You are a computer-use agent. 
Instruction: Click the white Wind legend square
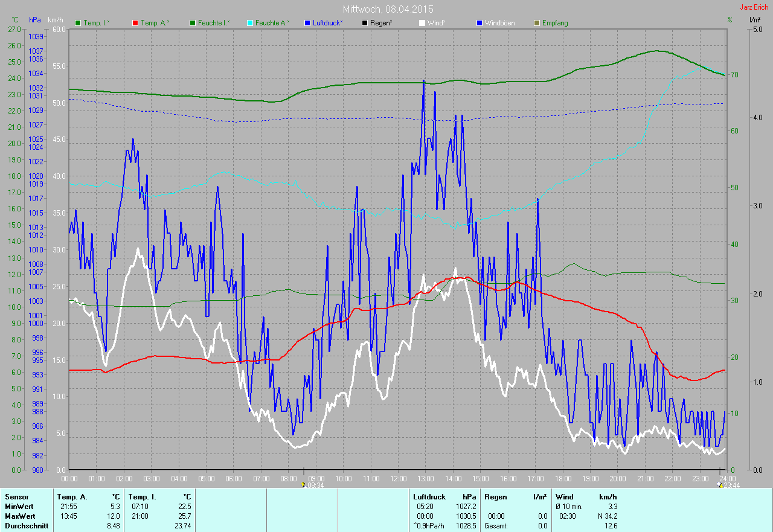[422, 23]
